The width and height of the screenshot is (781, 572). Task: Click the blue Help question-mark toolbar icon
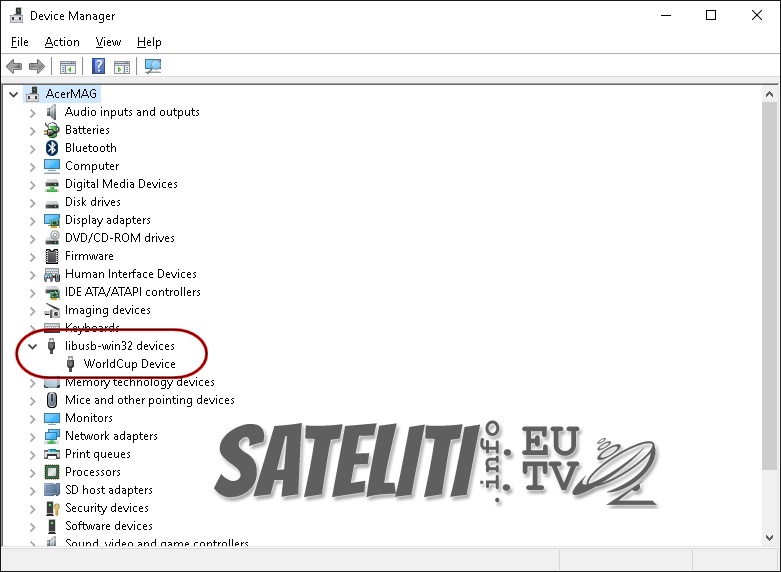[x=99, y=66]
